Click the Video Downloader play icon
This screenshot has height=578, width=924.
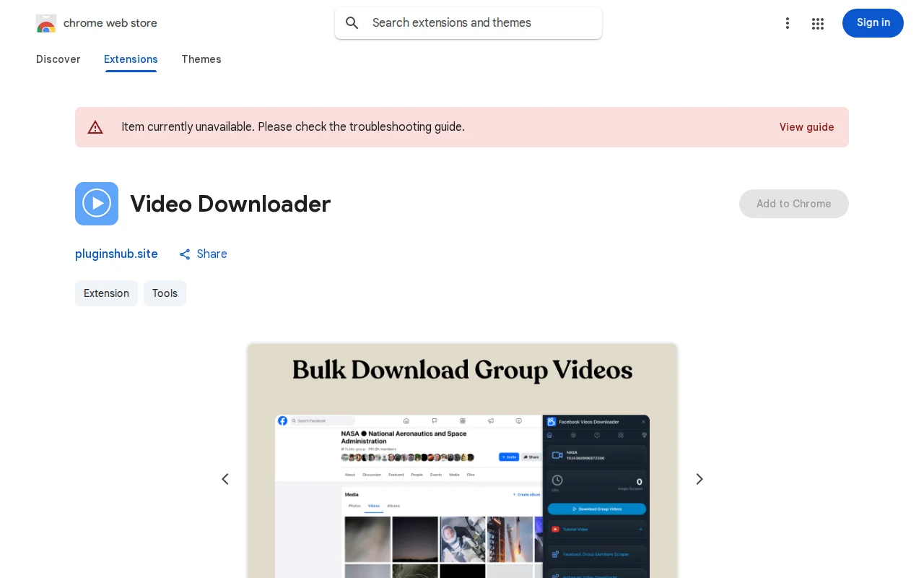(x=97, y=204)
